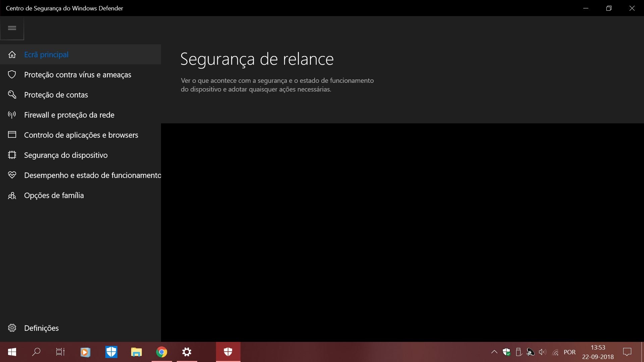This screenshot has height=362, width=644.
Task: Open Definições settings link
Action: pyautogui.click(x=80, y=328)
